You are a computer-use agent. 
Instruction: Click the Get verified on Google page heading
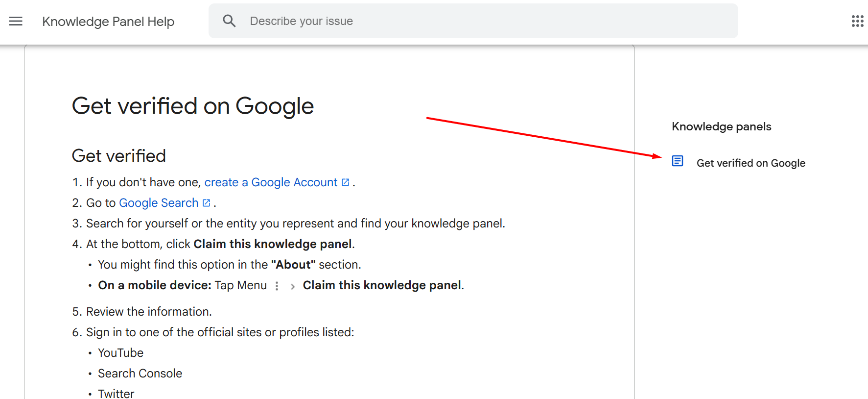(193, 106)
